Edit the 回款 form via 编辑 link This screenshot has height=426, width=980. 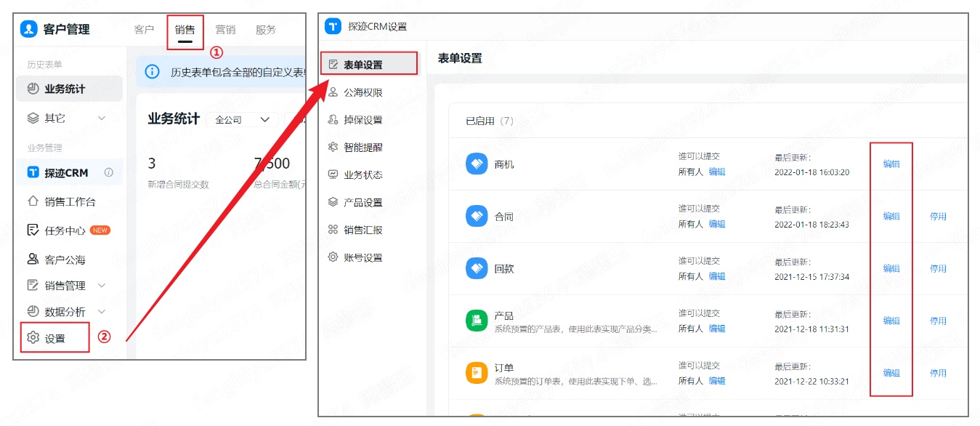(891, 269)
